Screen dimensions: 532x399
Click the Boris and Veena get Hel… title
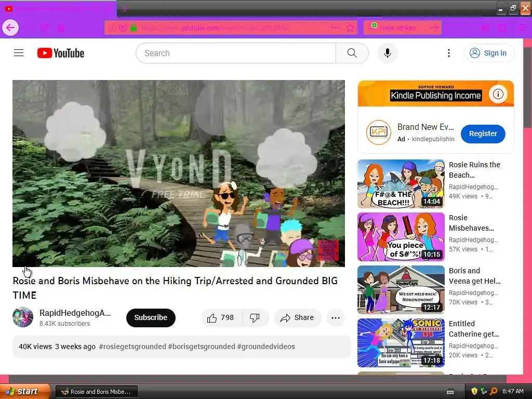pyautogui.click(x=474, y=276)
